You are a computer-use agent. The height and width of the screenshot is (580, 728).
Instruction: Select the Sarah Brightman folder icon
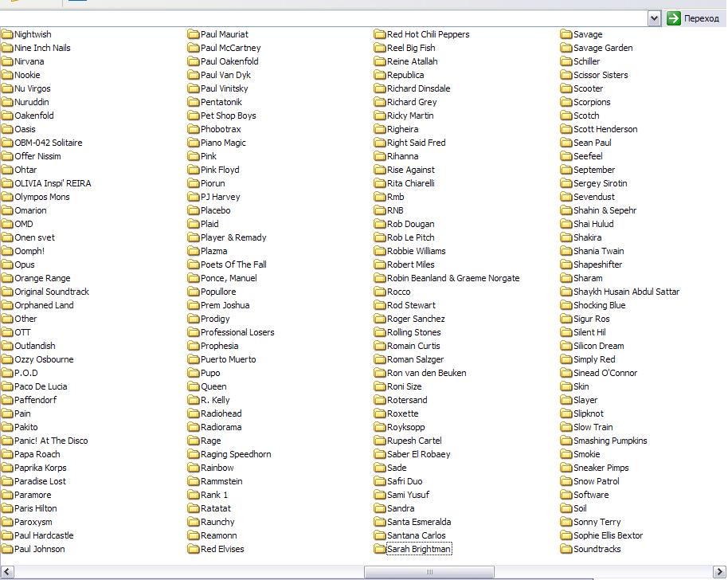click(x=380, y=549)
